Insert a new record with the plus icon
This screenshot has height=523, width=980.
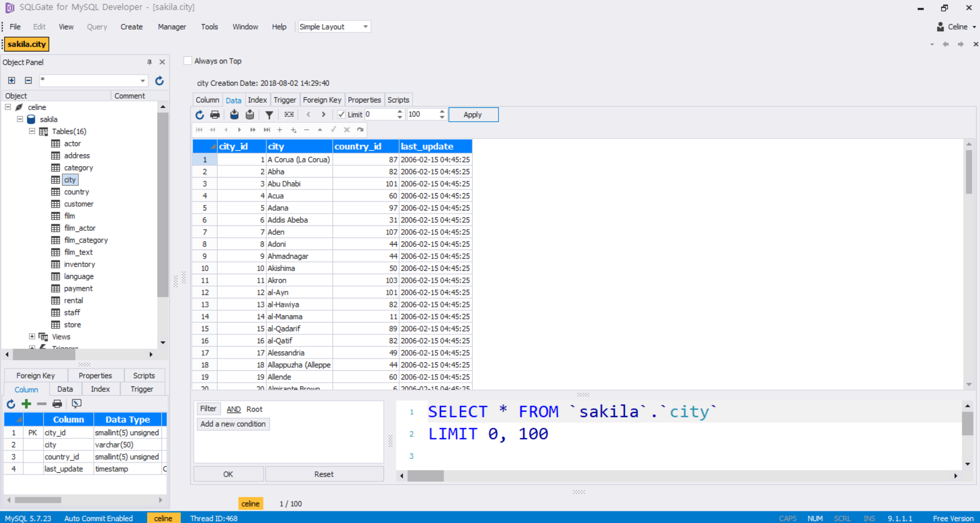click(280, 130)
